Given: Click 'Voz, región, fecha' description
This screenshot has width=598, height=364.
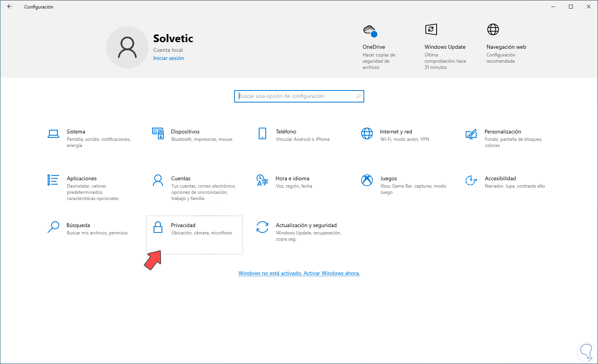Looking at the screenshot, I should 294,186.
